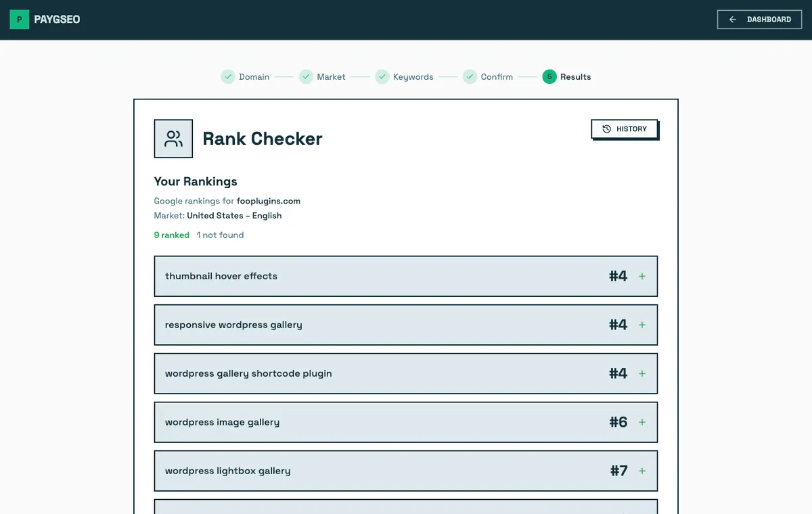812x514 pixels.
Task: Click the left arrow in Dashboard button
Action: [733, 20]
